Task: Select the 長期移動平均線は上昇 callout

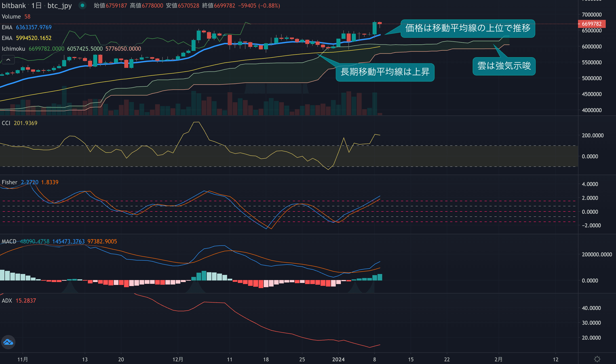Action: (x=385, y=72)
